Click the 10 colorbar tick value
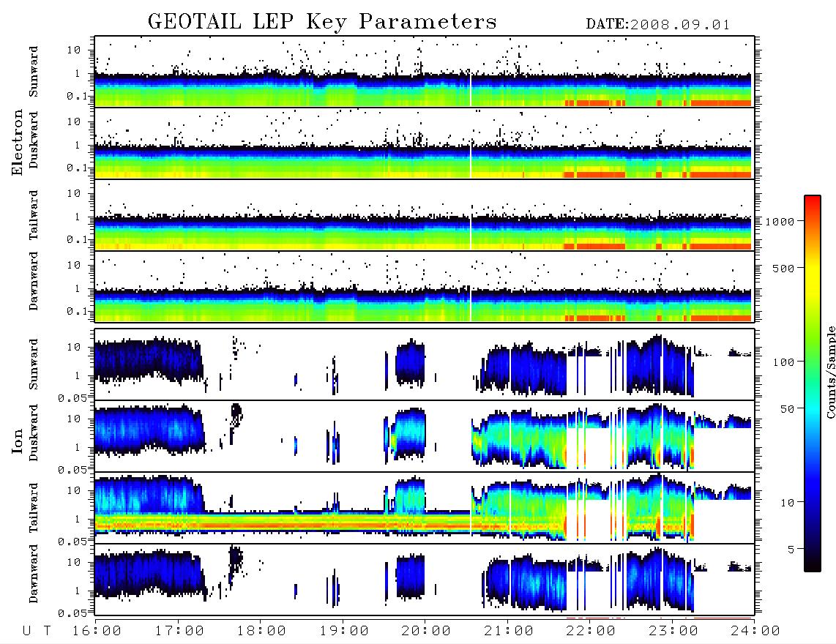836x644 pixels. pos(788,503)
